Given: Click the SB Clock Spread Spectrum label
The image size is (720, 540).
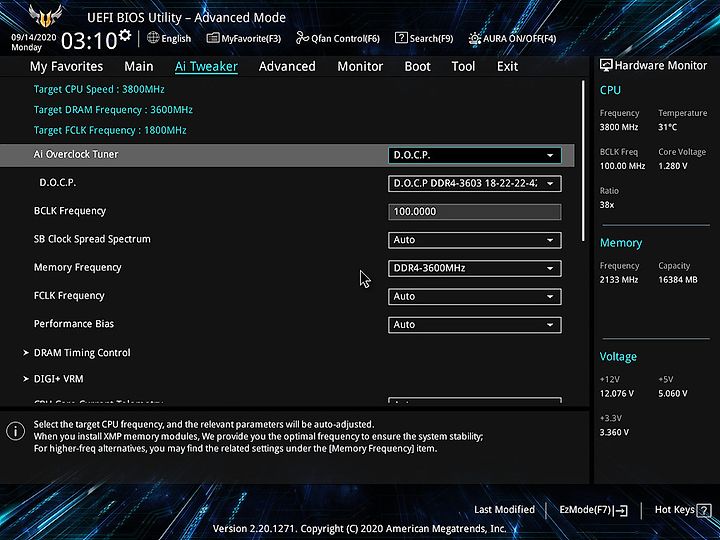Looking at the screenshot, I should (92, 239).
